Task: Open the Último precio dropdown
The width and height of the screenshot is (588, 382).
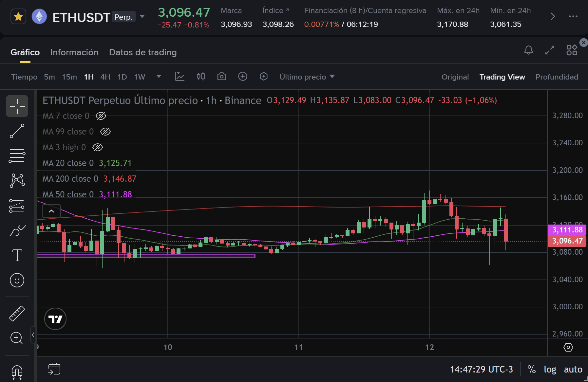Action: tap(307, 77)
